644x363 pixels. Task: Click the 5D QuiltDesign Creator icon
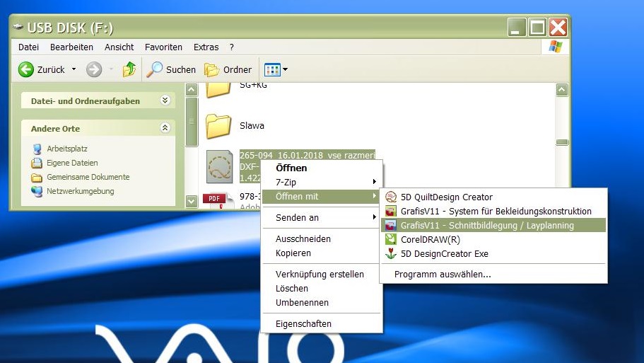click(391, 197)
